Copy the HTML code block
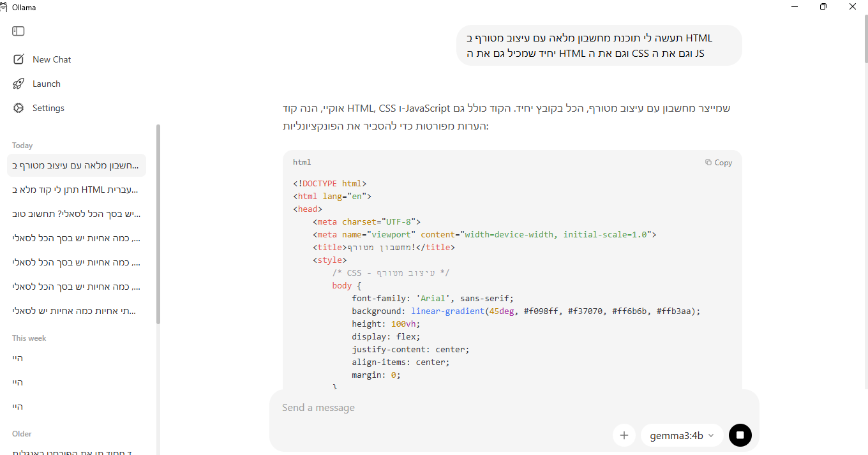The height and width of the screenshot is (455, 868). [x=718, y=163]
